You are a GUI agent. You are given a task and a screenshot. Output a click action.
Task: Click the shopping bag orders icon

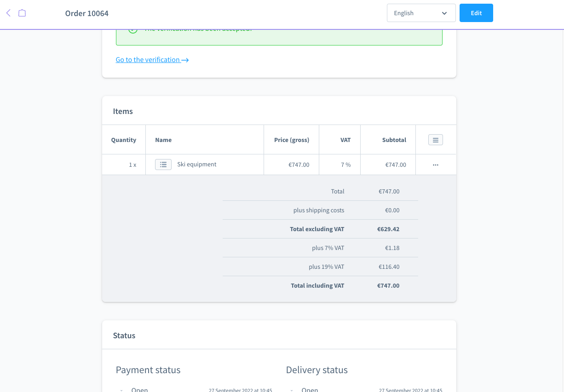22,13
